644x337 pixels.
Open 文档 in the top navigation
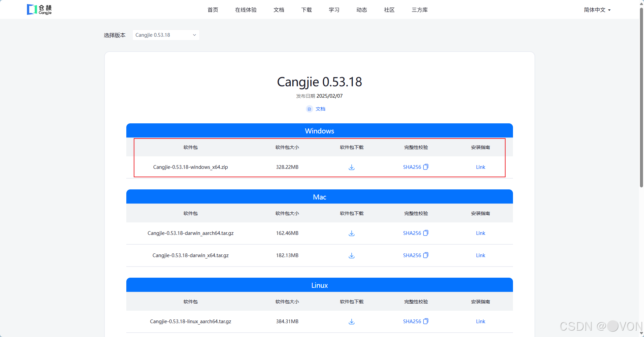279,10
